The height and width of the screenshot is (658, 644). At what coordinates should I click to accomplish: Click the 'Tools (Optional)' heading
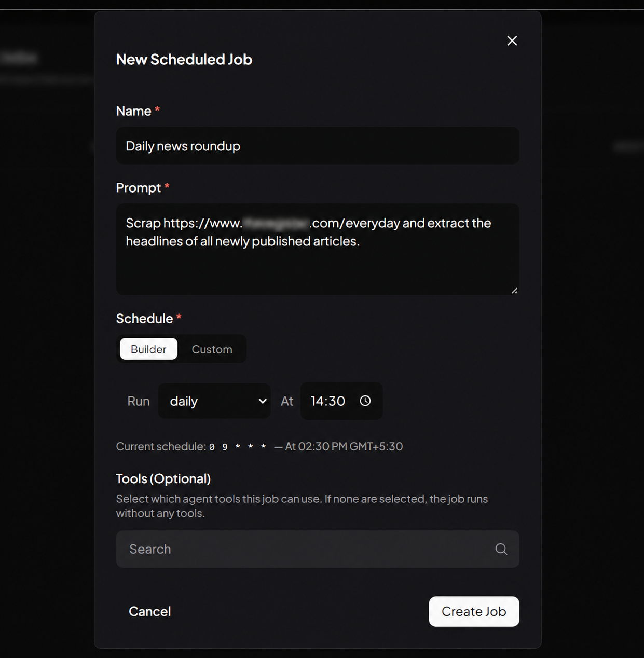(163, 478)
